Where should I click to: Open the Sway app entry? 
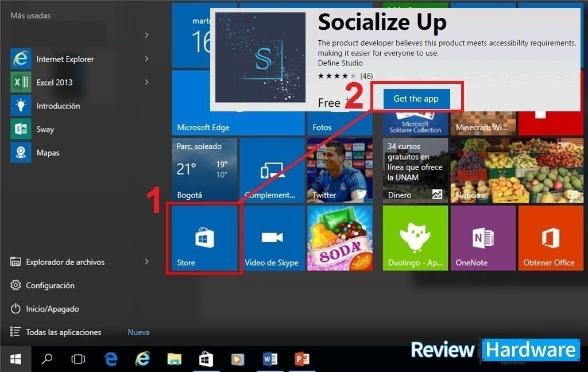coord(45,129)
